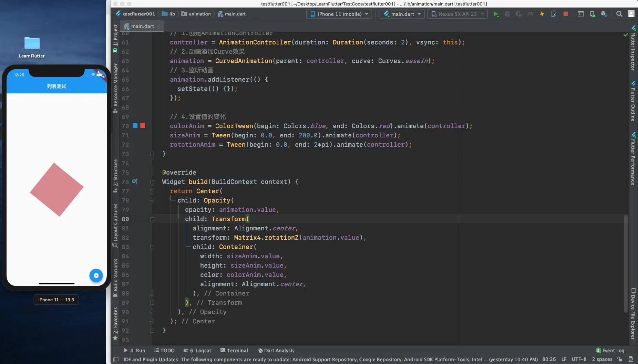Click the Debug bug icon
This screenshot has height=364, width=638.
point(507,14)
